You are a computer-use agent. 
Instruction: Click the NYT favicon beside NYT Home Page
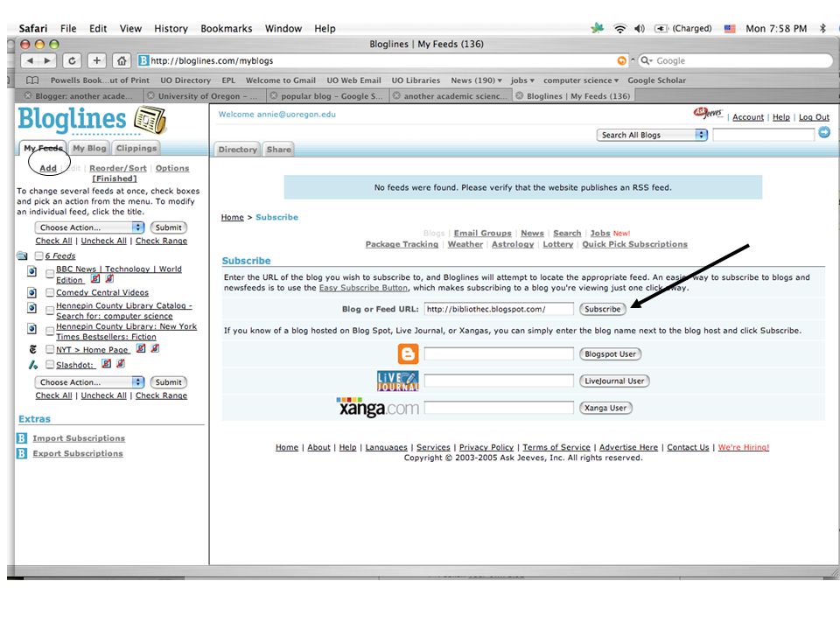click(x=32, y=349)
